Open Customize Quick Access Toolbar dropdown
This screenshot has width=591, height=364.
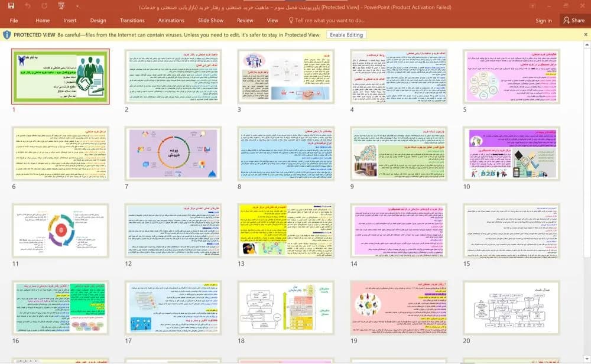pos(77,6)
